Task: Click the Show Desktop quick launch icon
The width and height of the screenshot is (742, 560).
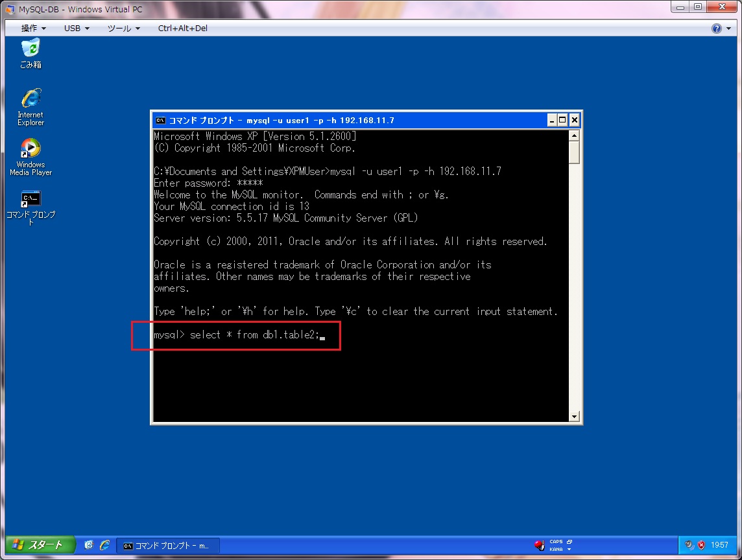Action: [x=88, y=545]
